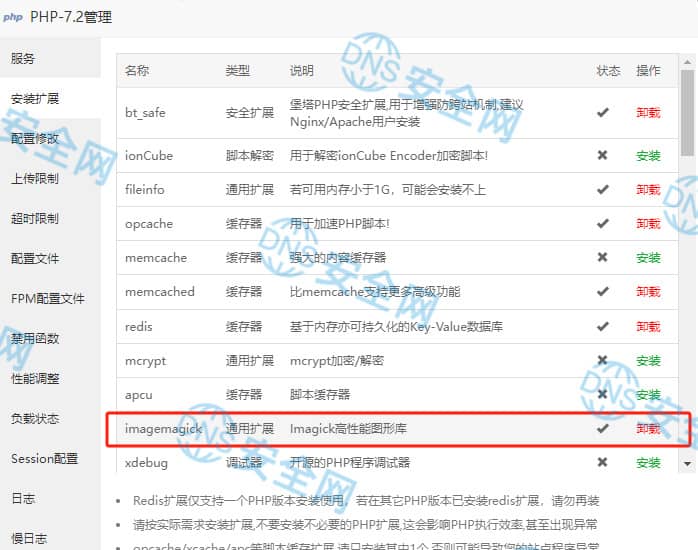Click the xdebug extension name
The width and height of the screenshot is (698, 550).
(x=146, y=463)
